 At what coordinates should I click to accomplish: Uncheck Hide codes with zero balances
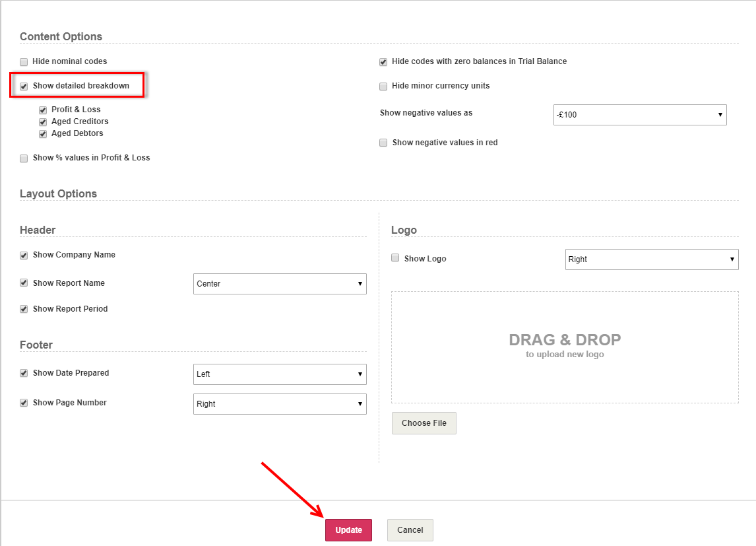click(383, 62)
